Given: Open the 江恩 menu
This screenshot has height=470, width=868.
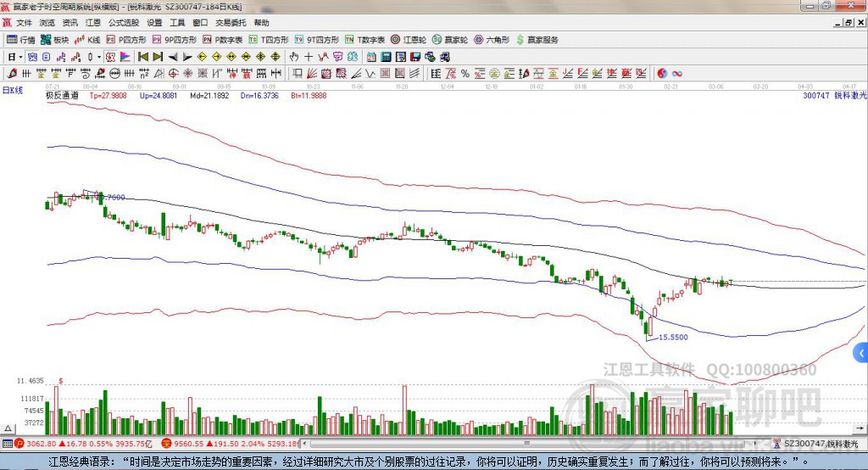Looking at the screenshot, I should [92, 23].
